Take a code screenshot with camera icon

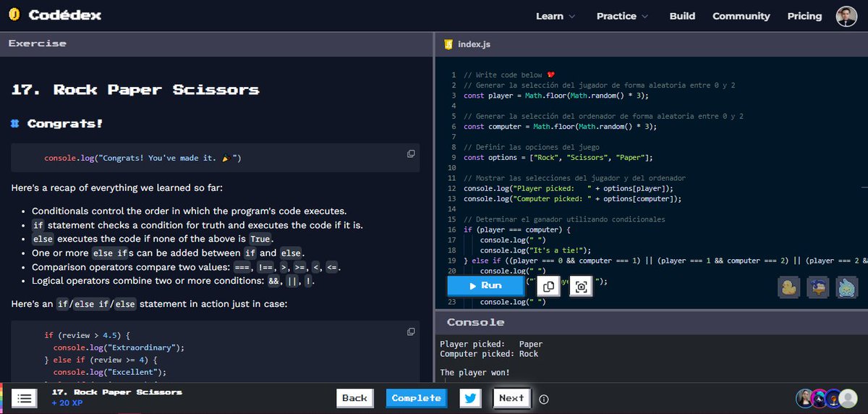click(581, 287)
